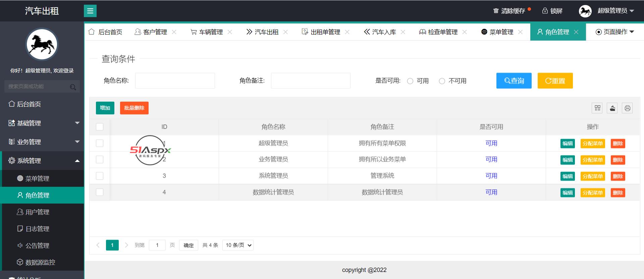
Task: Collapse the 系统管理 sidebar menu
Action: (x=42, y=161)
